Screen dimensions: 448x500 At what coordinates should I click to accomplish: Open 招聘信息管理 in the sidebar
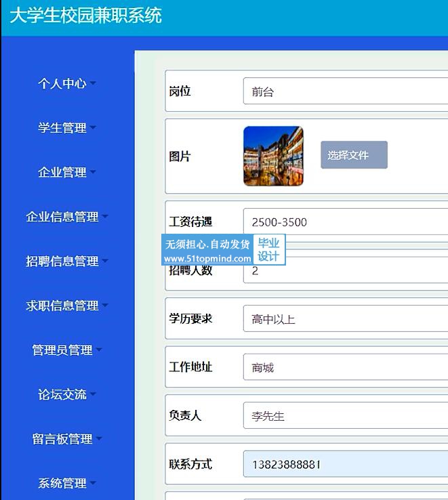click(67, 261)
